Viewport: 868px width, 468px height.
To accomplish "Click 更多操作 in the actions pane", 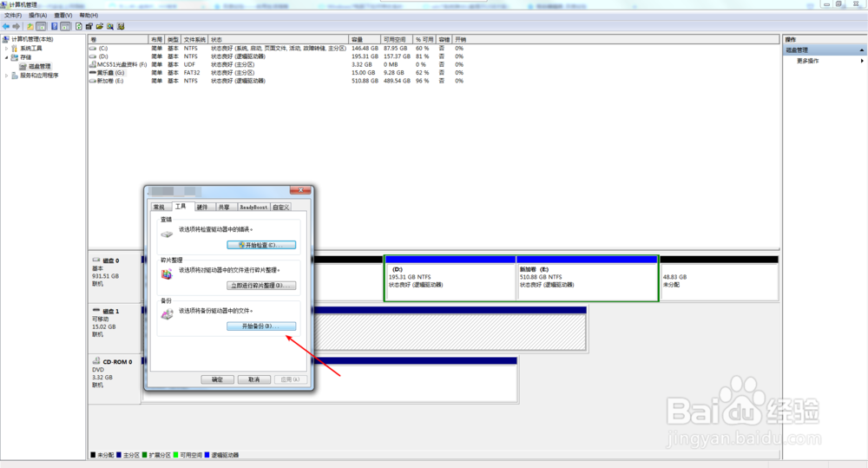I will pos(807,61).
